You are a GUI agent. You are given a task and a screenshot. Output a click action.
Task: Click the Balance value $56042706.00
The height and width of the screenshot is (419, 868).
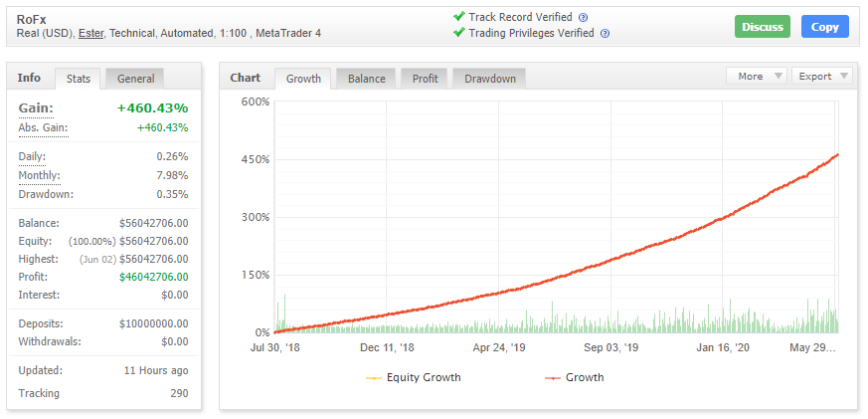tap(153, 223)
